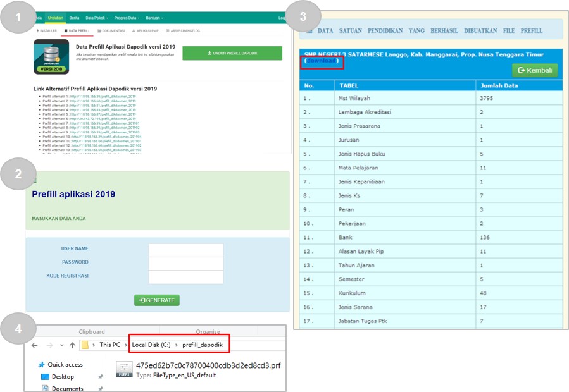This screenshot has width=569, height=392.
Task: Click the pin icon beside Documents
Action: (101, 389)
